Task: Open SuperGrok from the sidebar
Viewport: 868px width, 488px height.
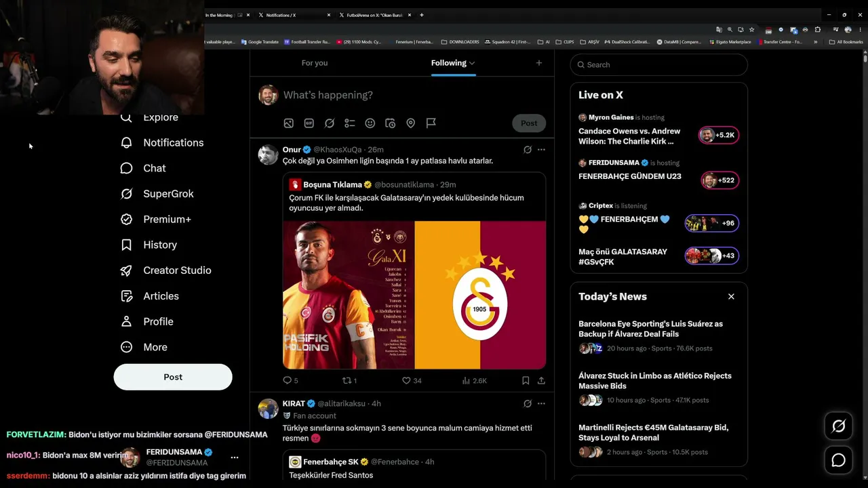Action: tap(157, 194)
